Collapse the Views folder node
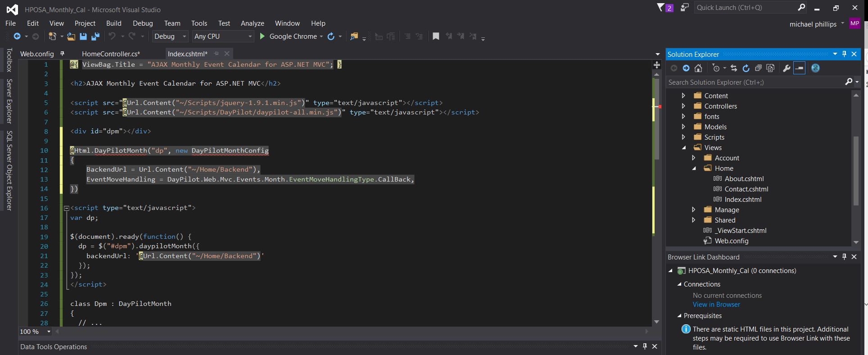This screenshot has width=868, height=355. (x=684, y=148)
